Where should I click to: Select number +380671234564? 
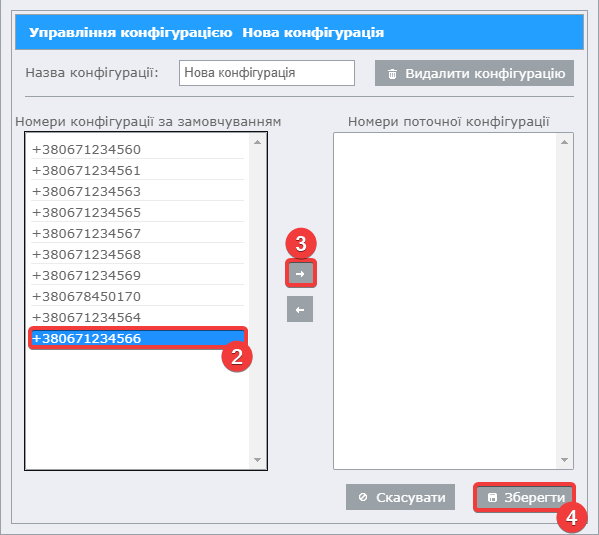[138, 318]
